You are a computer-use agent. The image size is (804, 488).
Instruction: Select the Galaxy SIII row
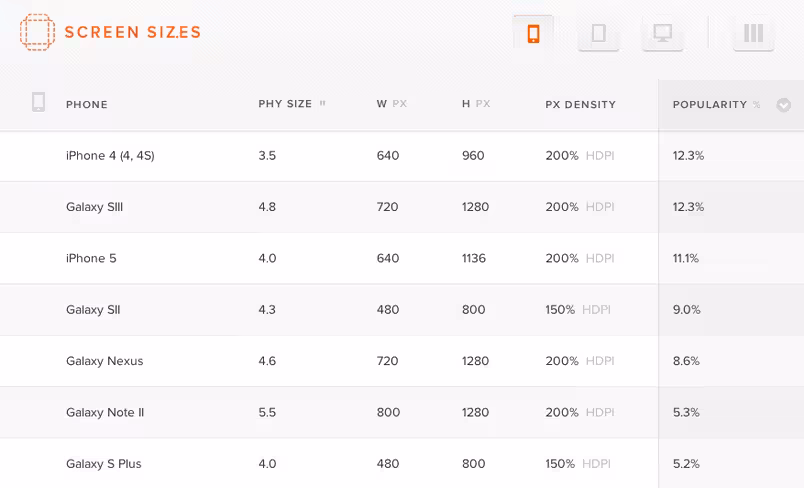click(x=402, y=207)
